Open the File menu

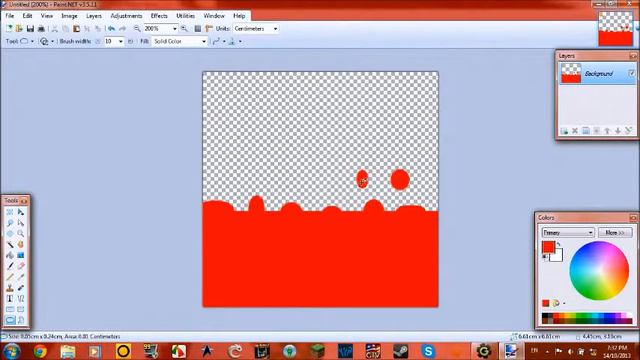tap(10, 16)
